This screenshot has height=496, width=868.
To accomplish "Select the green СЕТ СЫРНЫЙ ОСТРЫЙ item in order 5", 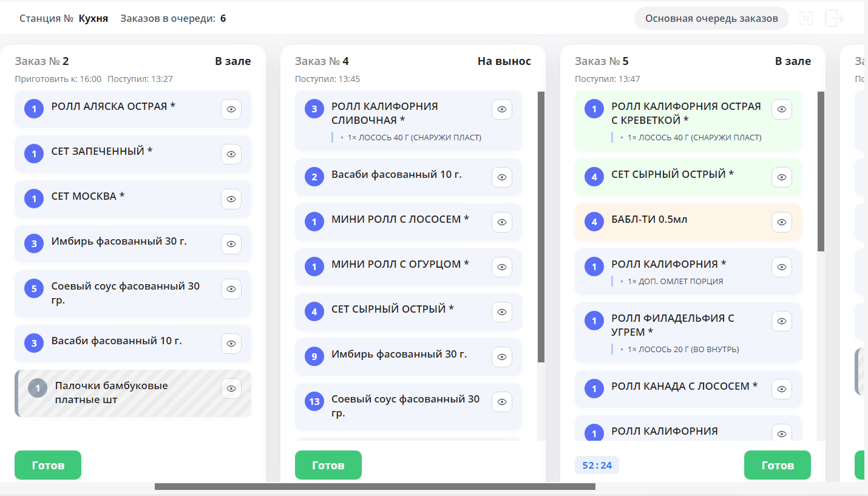I will (x=680, y=177).
